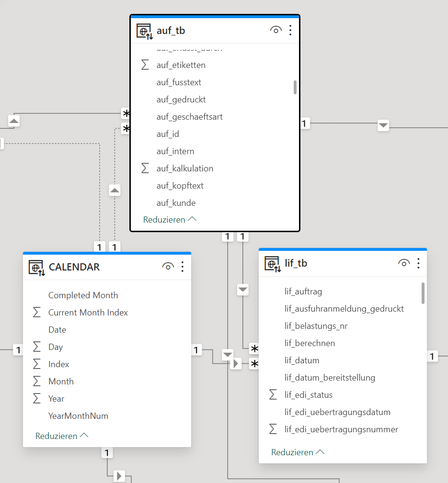This screenshot has height=483, width=448.
Task: Click the auf_tb table scrollbar thumb
Action: click(x=295, y=87)
